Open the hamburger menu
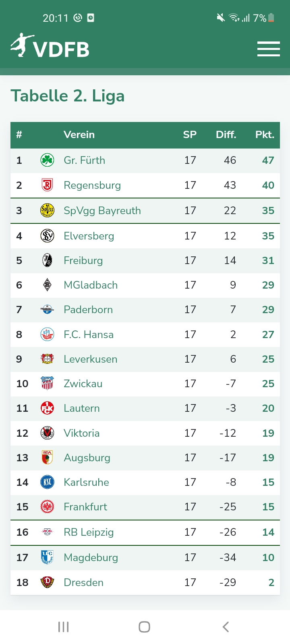This screenshot has height=644, width=290. 269,49
